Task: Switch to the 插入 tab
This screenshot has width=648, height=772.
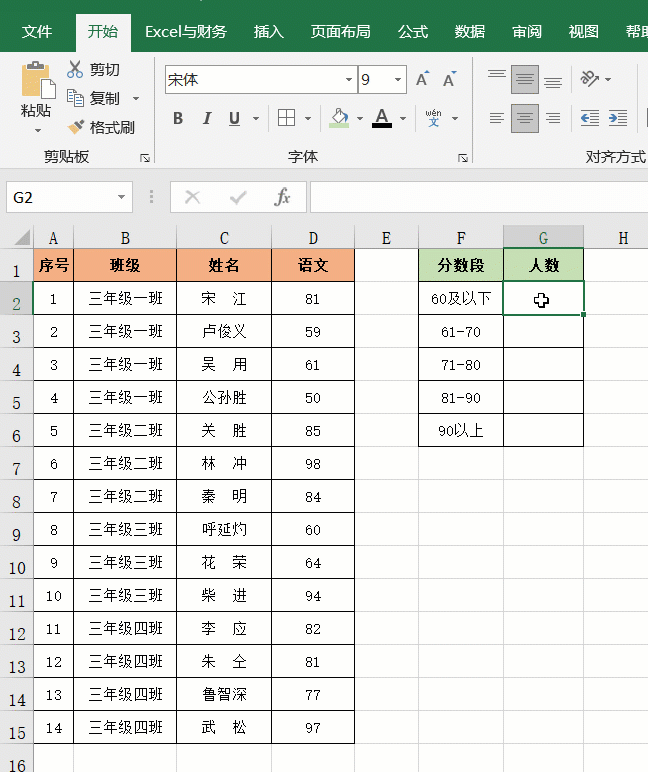Action: (x=268, y=32)
